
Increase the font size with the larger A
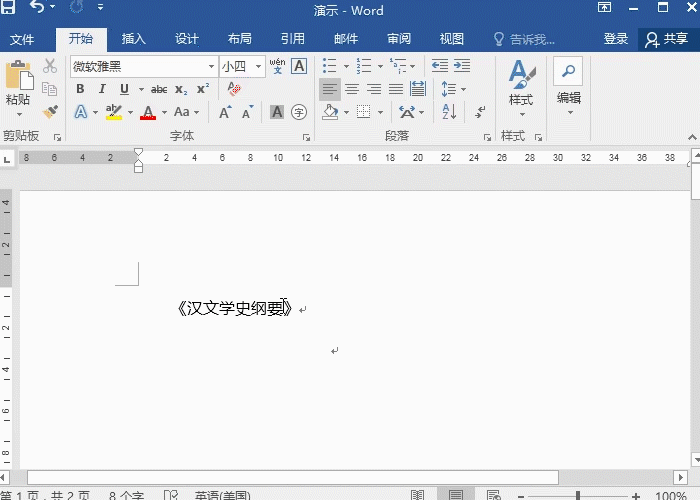point(225,112)
